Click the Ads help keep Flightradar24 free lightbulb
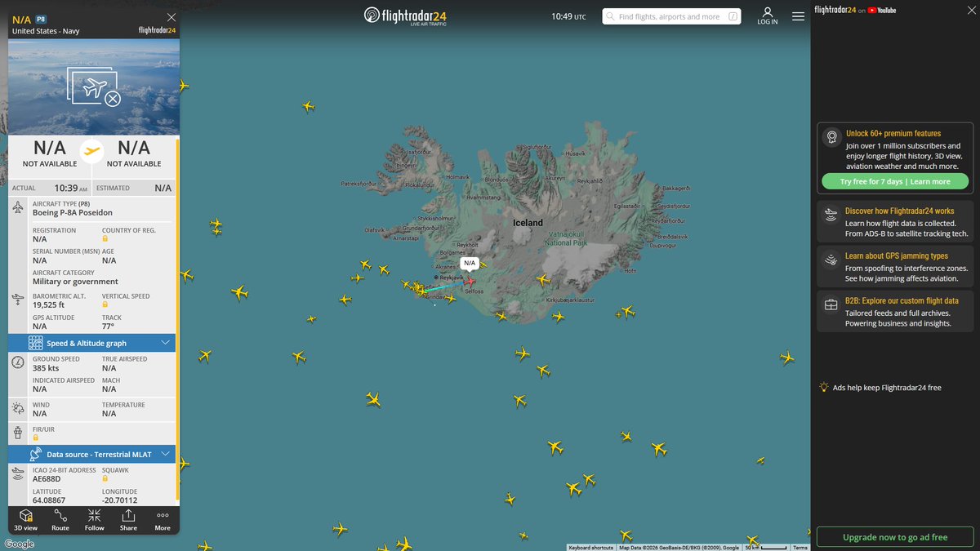Image resolution: width=980 pixels, height=551 pixels. pyautogui.click(x=825, y=387)
